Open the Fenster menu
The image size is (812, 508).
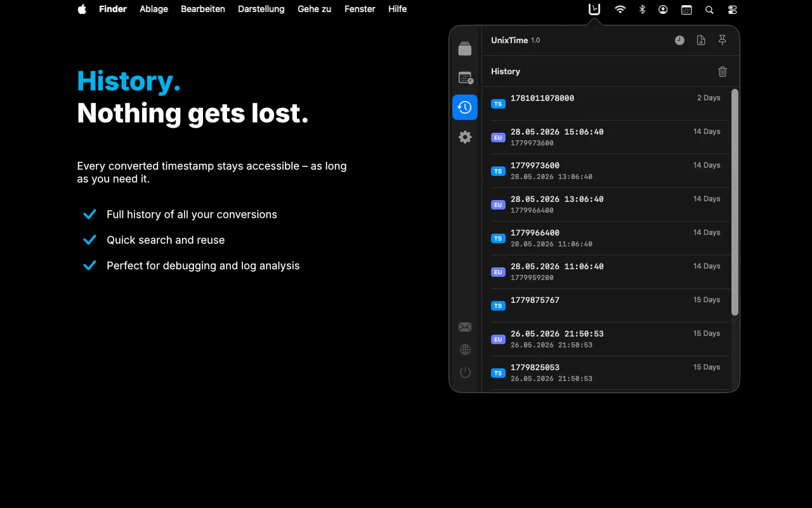coord(360,9)
